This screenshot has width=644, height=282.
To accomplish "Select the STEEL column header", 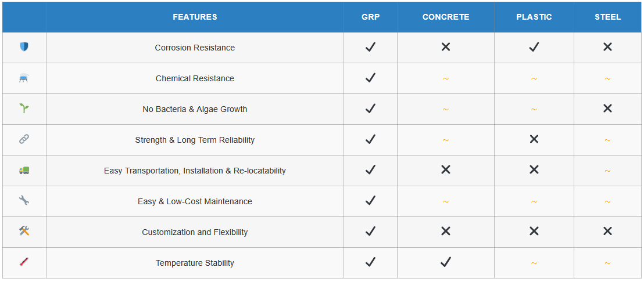I will pos(607,17).
